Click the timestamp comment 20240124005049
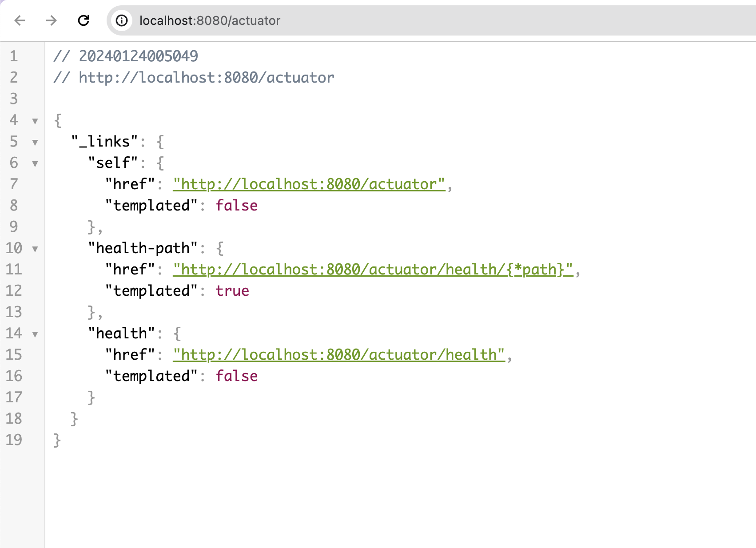Screen dimensions: 756x548 [138, 56]
